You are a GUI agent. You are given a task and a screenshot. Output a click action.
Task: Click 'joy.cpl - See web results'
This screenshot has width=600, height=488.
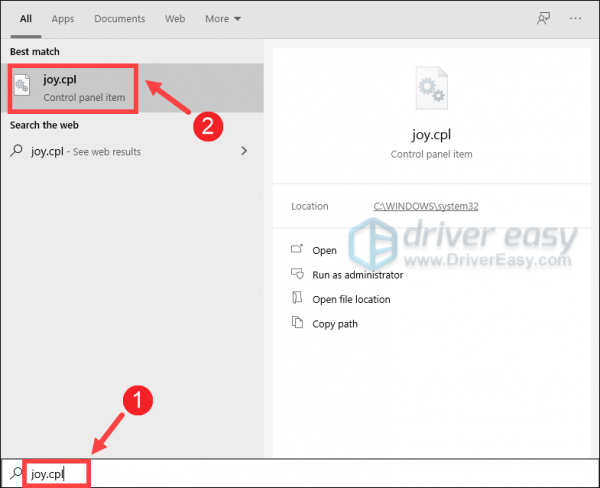(x=86, y=152)
